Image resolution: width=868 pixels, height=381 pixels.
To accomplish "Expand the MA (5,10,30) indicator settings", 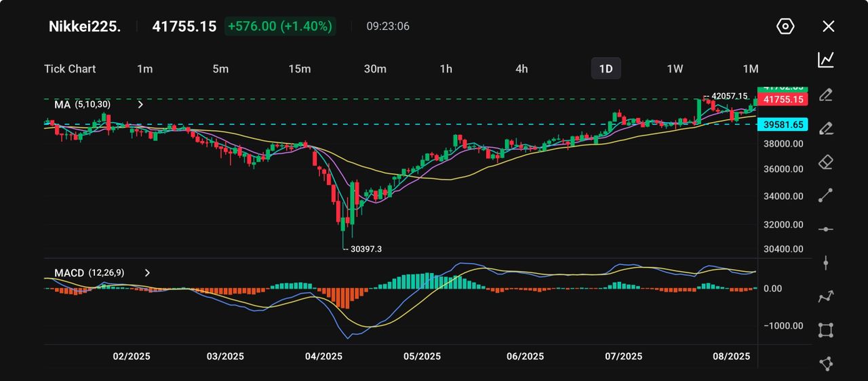I will click(x=140, y=104).
